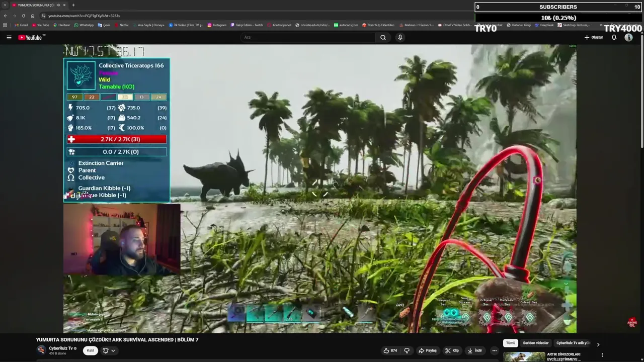The height and width of the screenshot is (362, 644).
Task: Open notifications bell in YouTube header
Action: (x=614, y=37)
